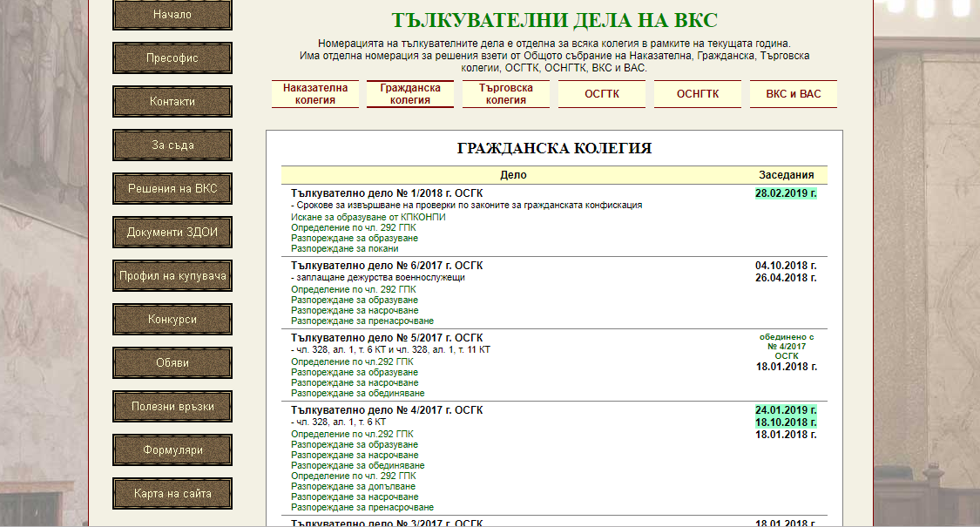
Task: Open the ОСГТК tab
Action: point(602,94)
